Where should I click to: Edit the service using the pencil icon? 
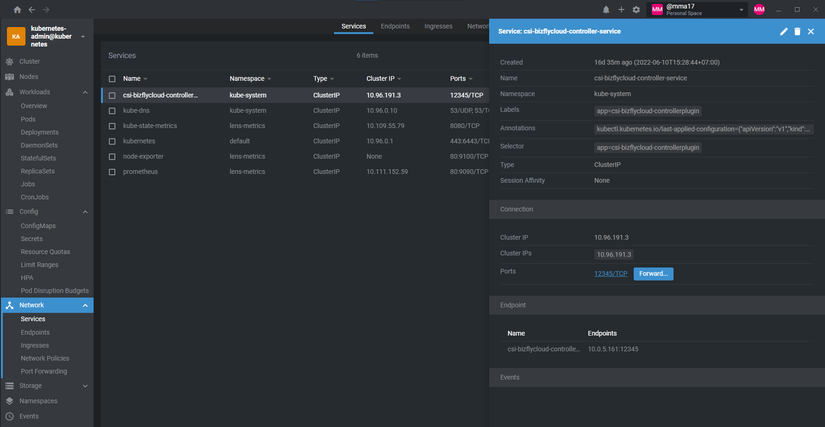tap(784, 32)
